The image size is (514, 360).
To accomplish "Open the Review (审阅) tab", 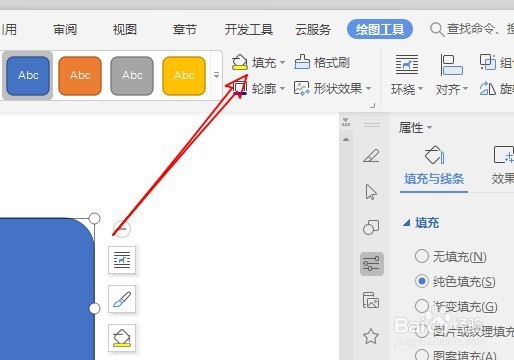I will coord(65,30).
